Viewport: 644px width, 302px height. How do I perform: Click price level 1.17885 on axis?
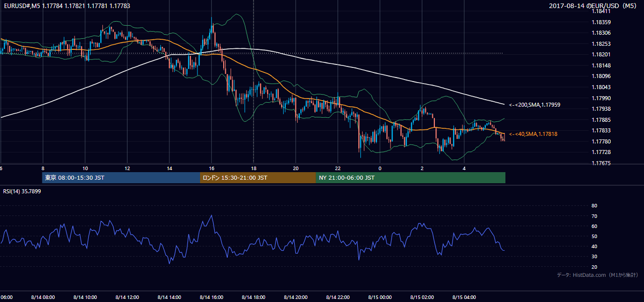coord(601,120)
